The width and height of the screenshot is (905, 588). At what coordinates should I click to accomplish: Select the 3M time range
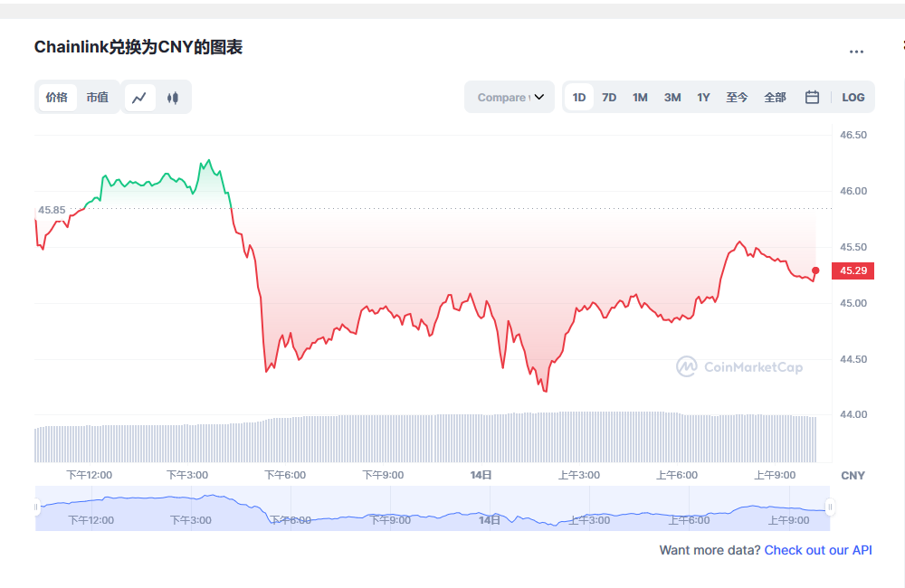pyautogui.click(x=672, y=97)
